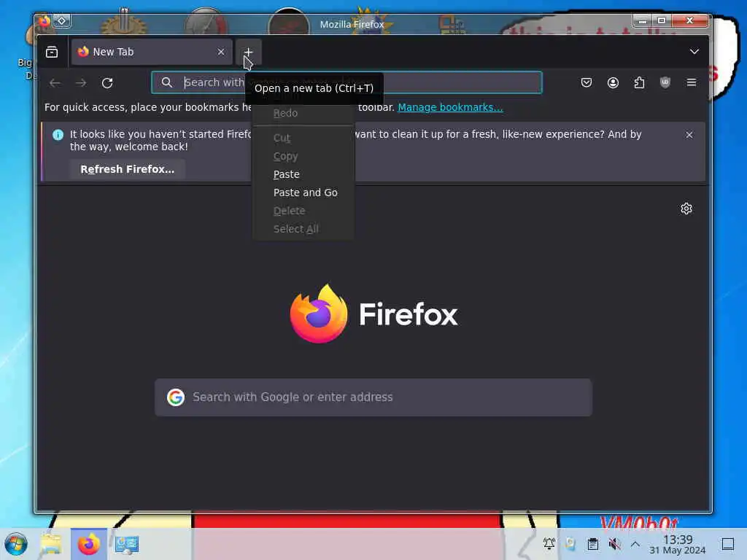The height and width of the screenshot is (560, 747).
Task: Open the Windows Start button
Action: point(16,544)
